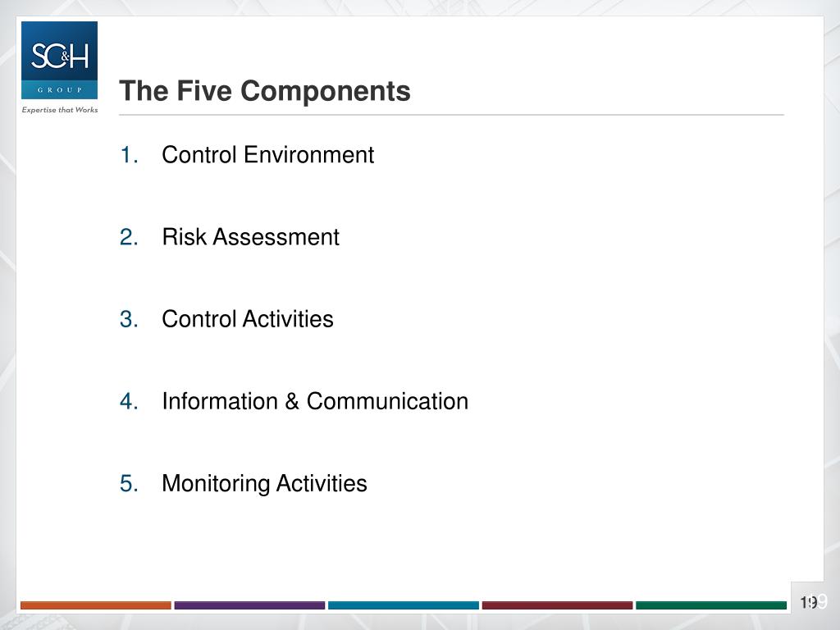Click the 'Expertise that Works' tagline
Viewport: 840px width, 630px height.
click(59, 110)
